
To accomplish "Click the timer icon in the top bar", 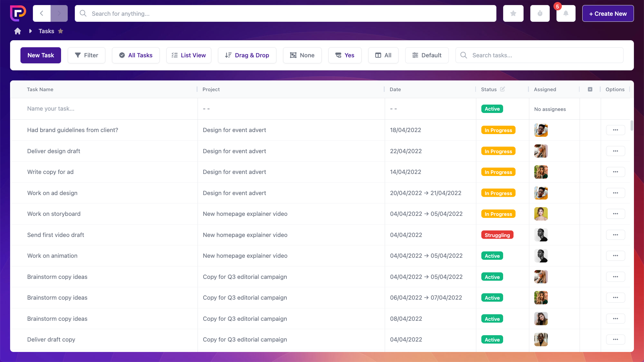I will [x=540, y=13].
